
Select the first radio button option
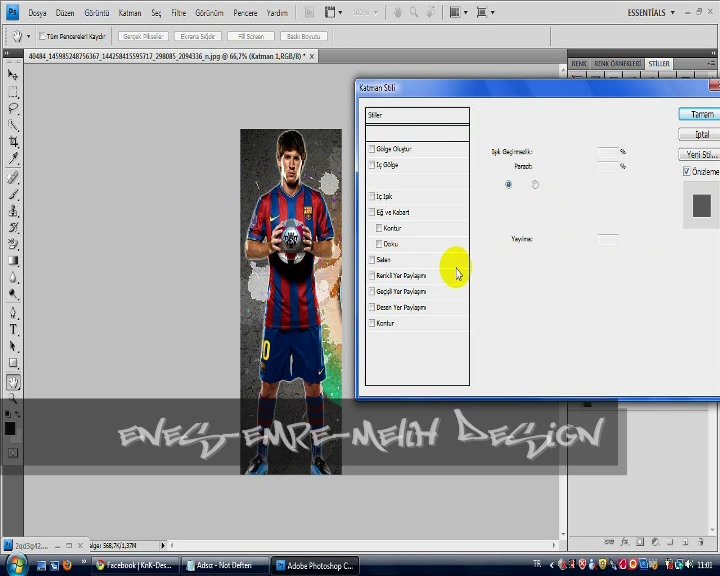508,184
